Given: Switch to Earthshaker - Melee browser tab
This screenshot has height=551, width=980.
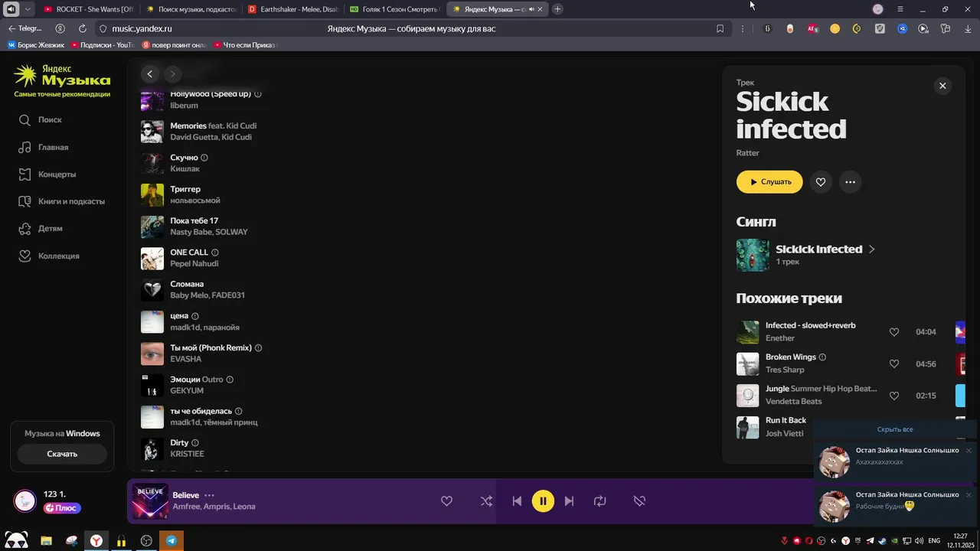Looking at the screenshot, I should click(293, 9).
